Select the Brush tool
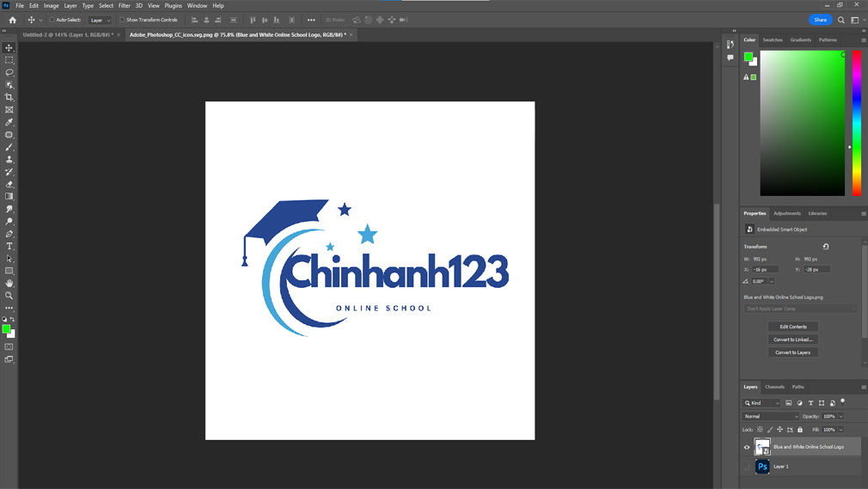 (x=9, y=147)
